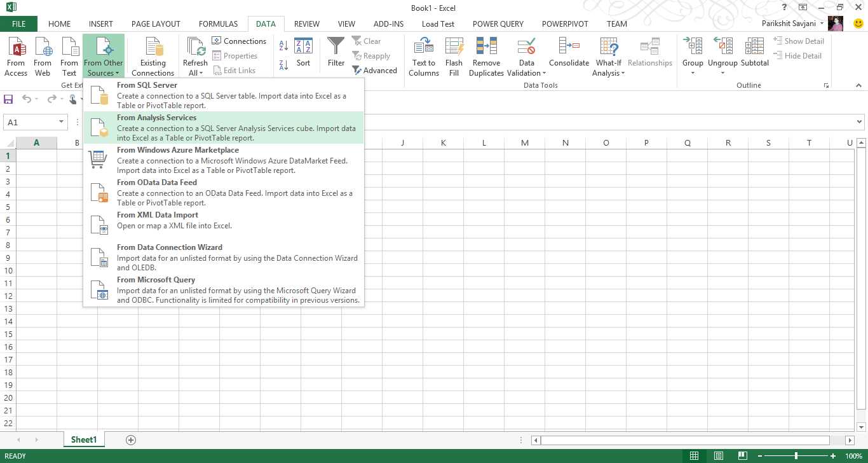Apply Flash Fill
This screenshot has height=463, width=868.
coord(454,56)
